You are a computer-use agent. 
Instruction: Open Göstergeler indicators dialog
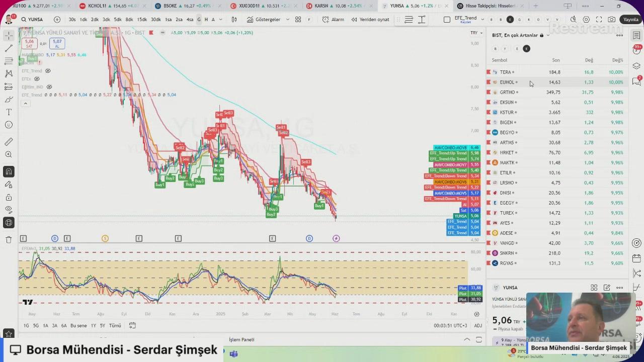(264, 20)
